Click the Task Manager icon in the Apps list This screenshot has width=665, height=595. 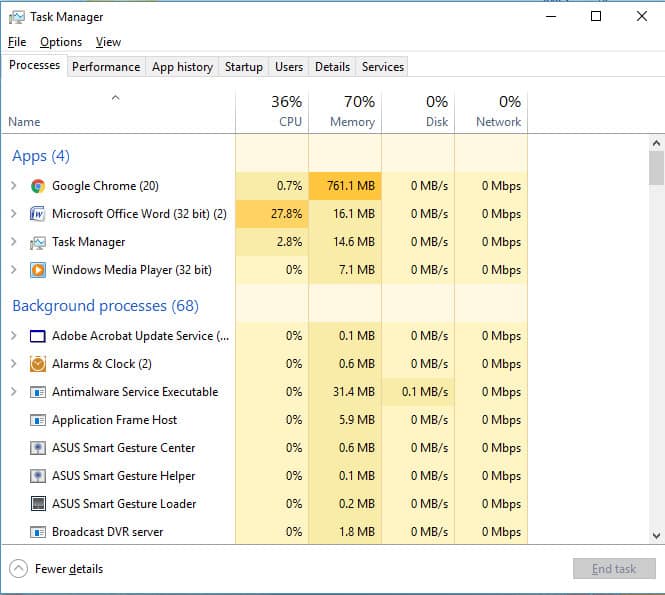pos(37,243)
